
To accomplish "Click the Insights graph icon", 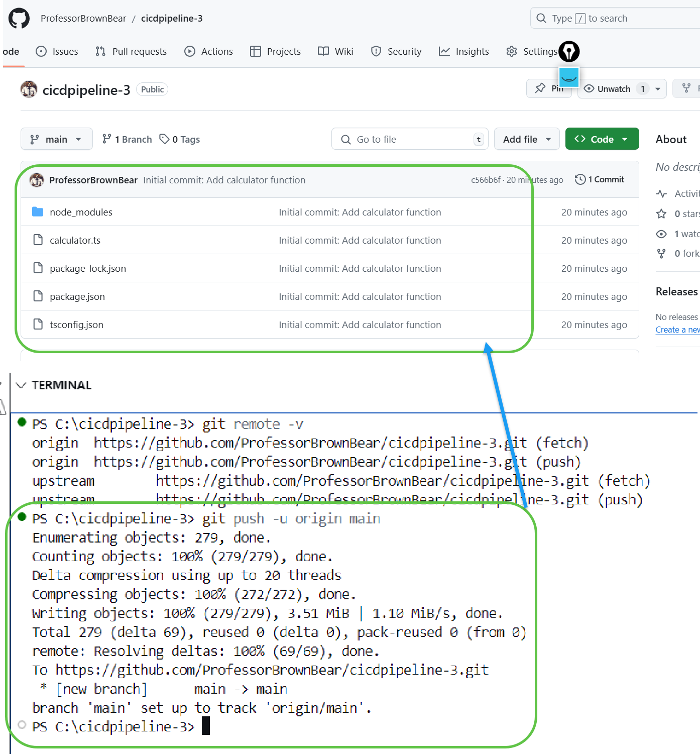I will 444,51.
